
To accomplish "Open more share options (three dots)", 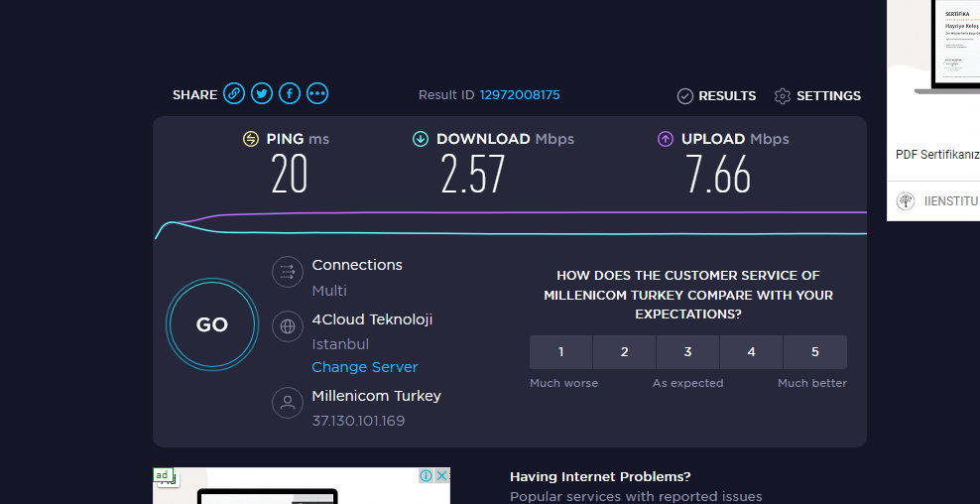I will tap(317, 94).
